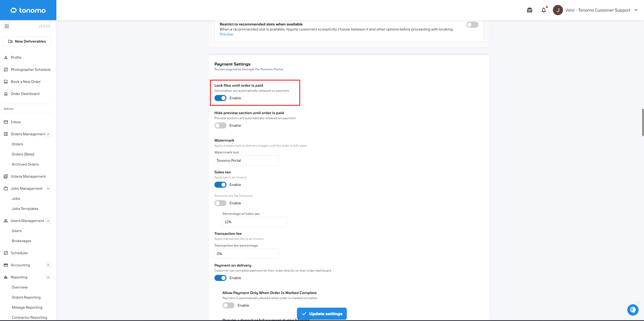Open the Preview link
Viewport: 644px width, 321px height.
(226, 34)
